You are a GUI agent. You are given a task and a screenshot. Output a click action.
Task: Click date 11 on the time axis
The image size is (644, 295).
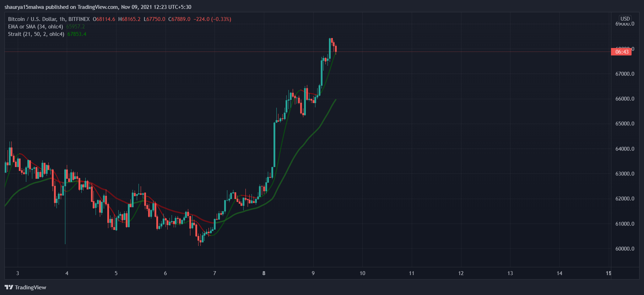pos(412,273)
